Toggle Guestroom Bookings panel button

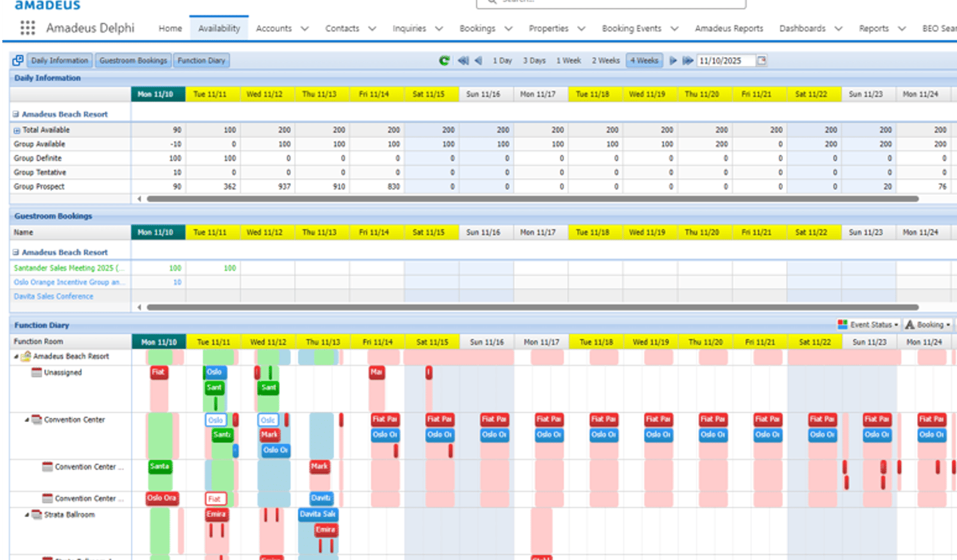pyautogui.click(x=133, y=60)
